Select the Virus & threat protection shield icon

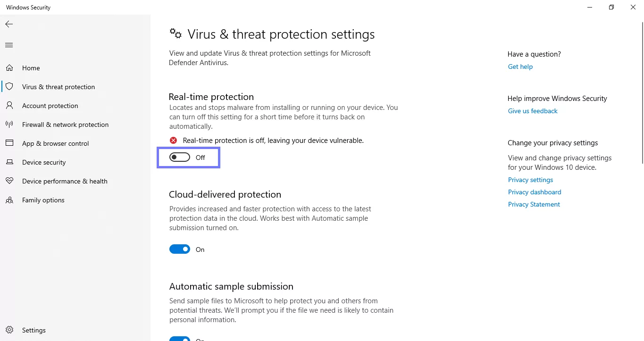(x=9, y=86)
